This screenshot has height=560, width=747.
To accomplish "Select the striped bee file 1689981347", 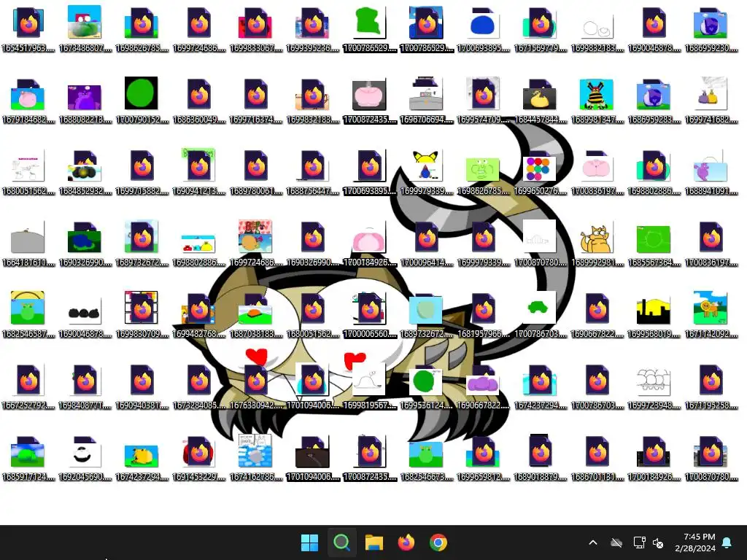I will pos(597,100).
